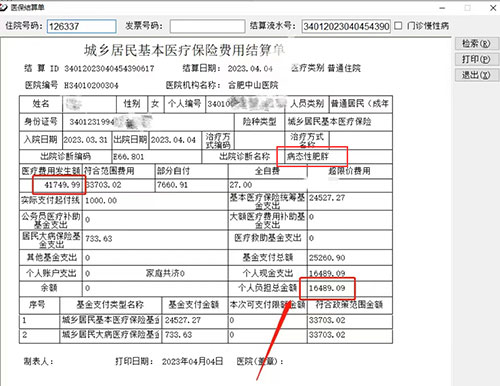
Task: Click the 出院诊断编码 value E66.801
Action: (129, 156)
